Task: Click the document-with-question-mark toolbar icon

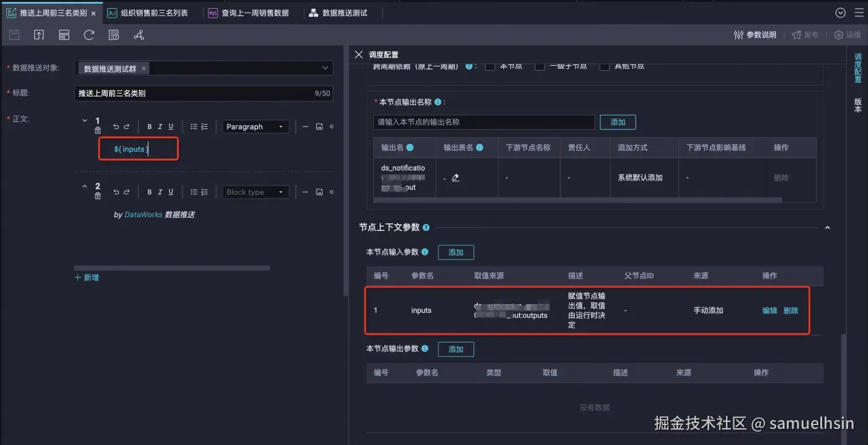Action: coord(113,35)
